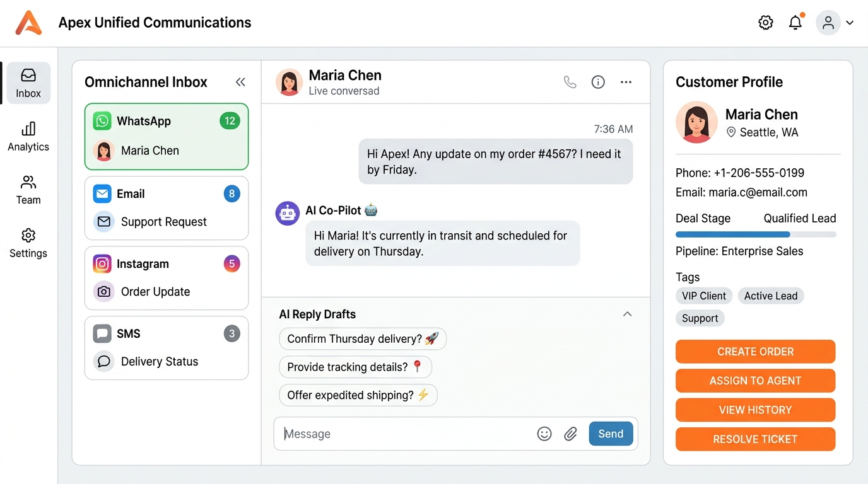The image size is (868, 484).
Task: Click the Deal Stage progress bar
Action: [756, 234]
